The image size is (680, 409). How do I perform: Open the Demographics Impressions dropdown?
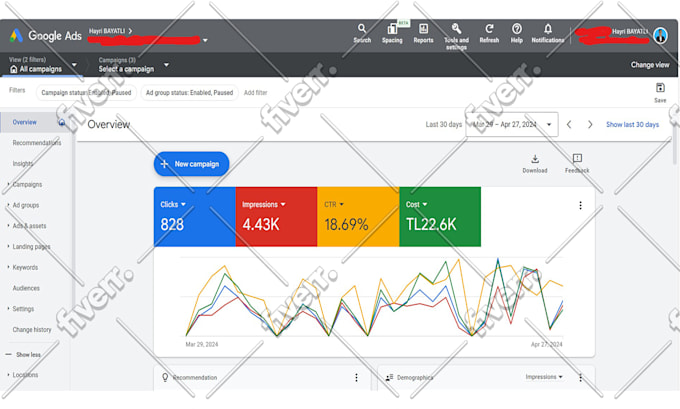[544, 377]
